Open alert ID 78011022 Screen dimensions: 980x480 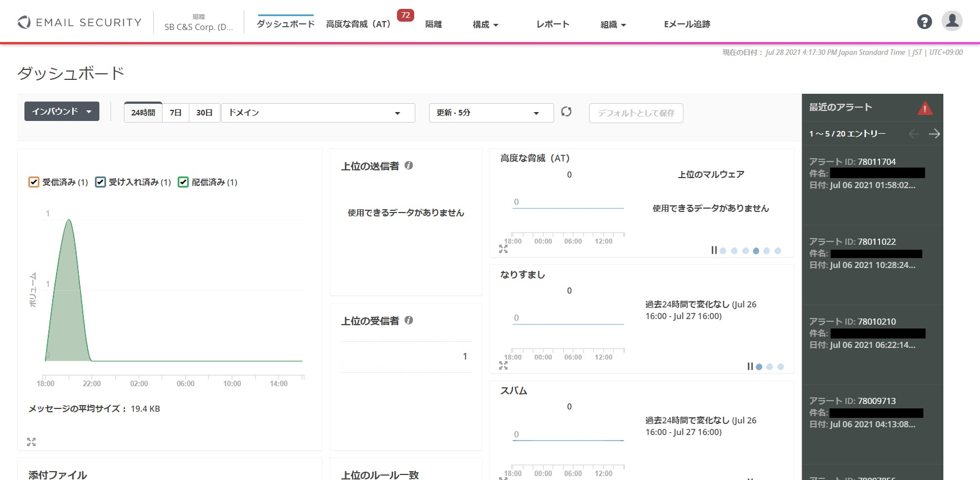pos(877,241)
